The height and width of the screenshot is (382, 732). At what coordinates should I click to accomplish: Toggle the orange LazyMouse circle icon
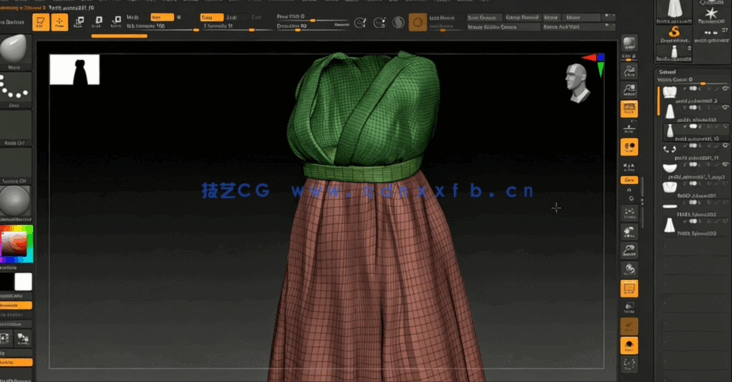tap(417, 22)
